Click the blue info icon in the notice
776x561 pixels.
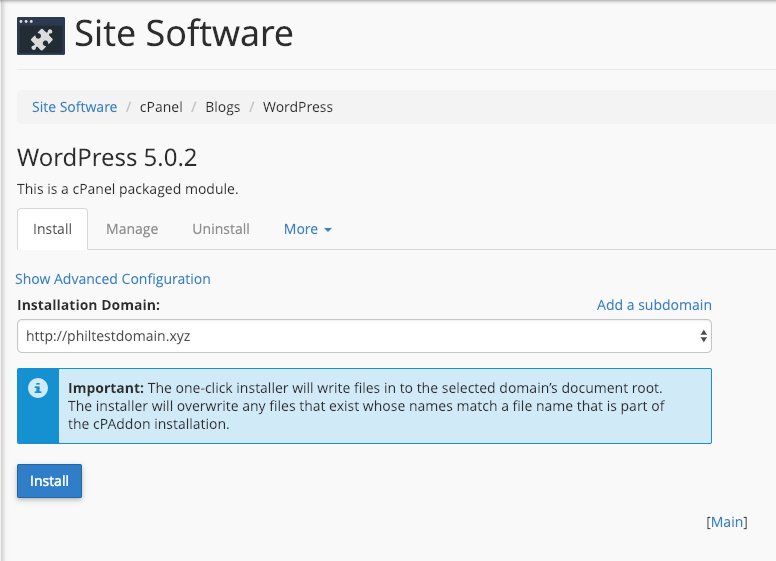click(38, 388)
